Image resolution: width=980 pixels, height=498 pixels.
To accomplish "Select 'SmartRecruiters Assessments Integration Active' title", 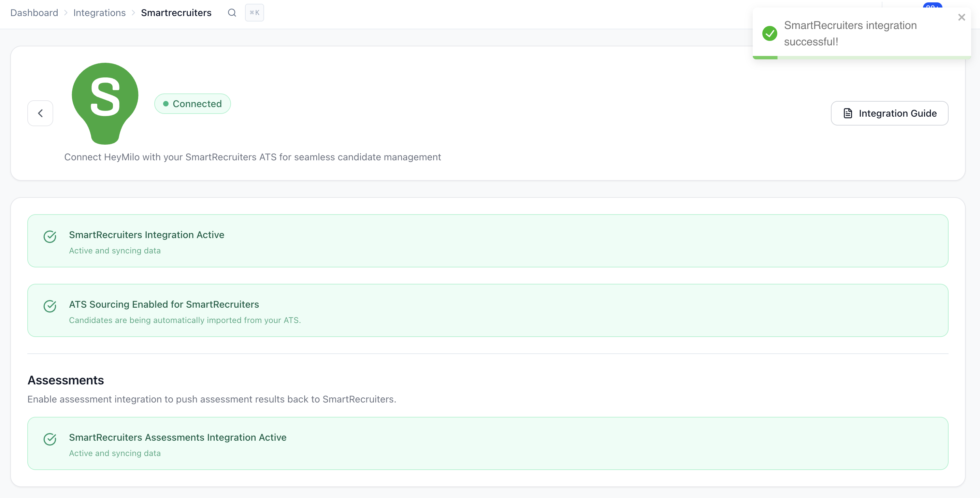I will tap(178, 438).
